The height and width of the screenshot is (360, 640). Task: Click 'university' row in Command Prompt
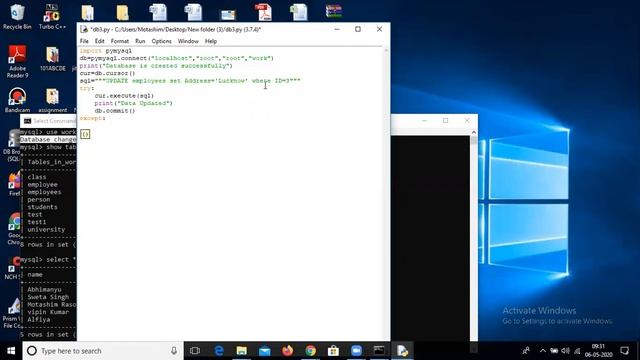coord(46,229)
